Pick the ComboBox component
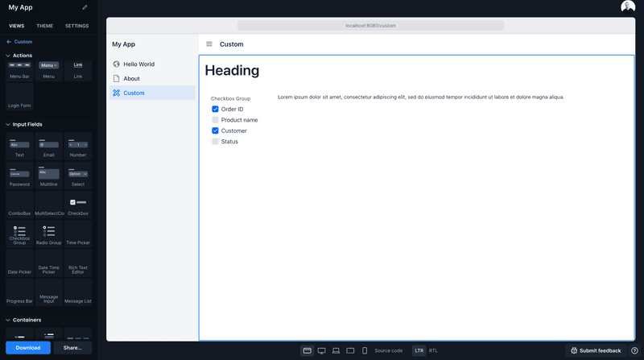Viewport: 644px width, 360px height. 19,205
